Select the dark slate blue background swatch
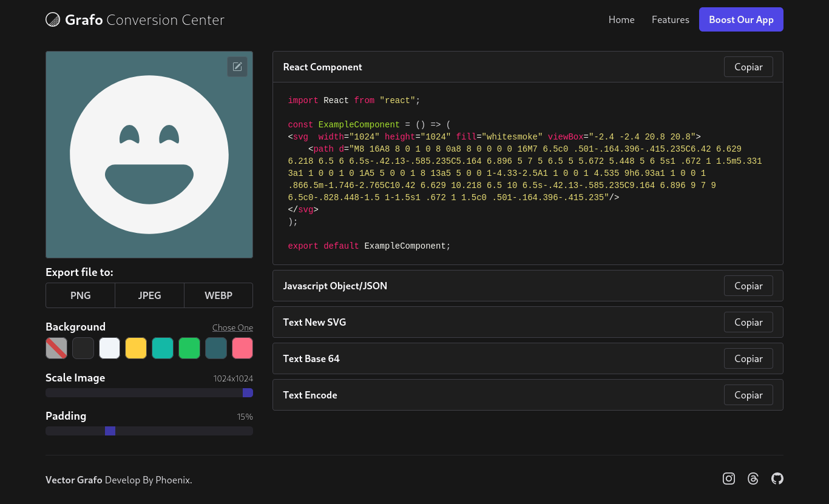 coord(216,348)
